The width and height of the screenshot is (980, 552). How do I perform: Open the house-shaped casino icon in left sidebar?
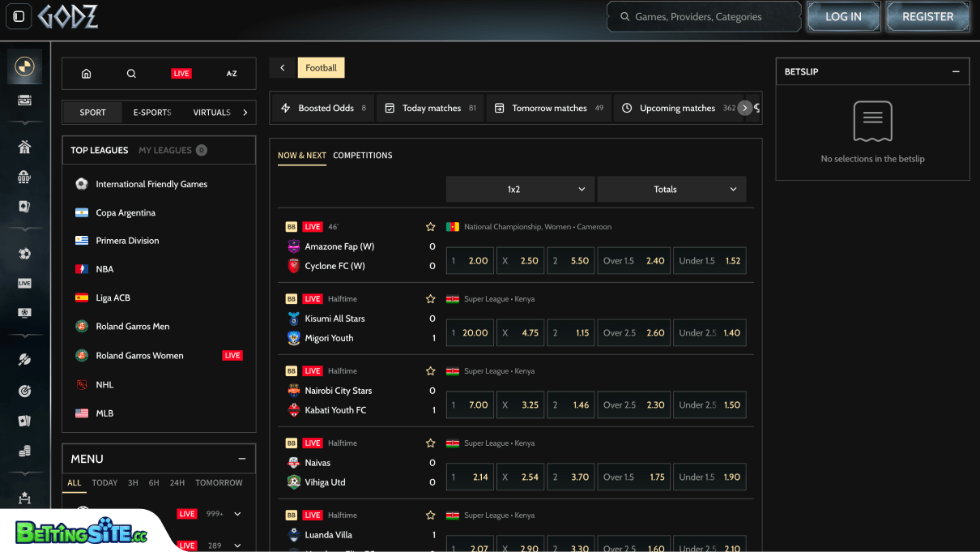pos(25,147)
